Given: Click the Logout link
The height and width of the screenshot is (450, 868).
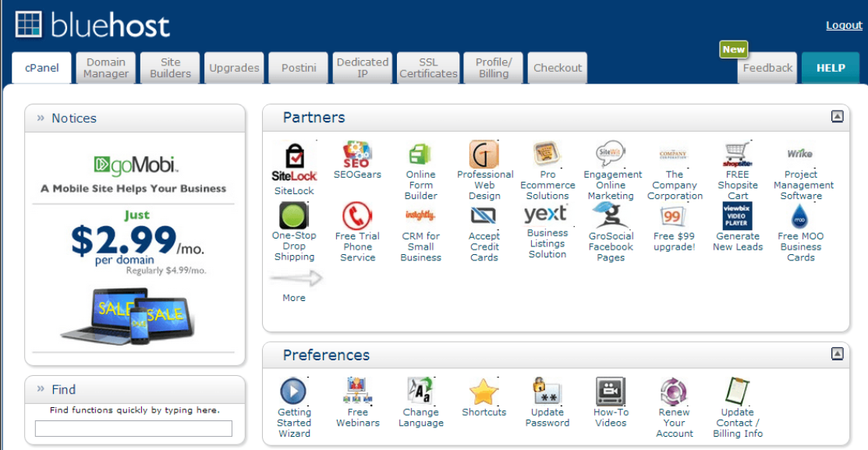Looking at the screenshot, I should (843, 25).
